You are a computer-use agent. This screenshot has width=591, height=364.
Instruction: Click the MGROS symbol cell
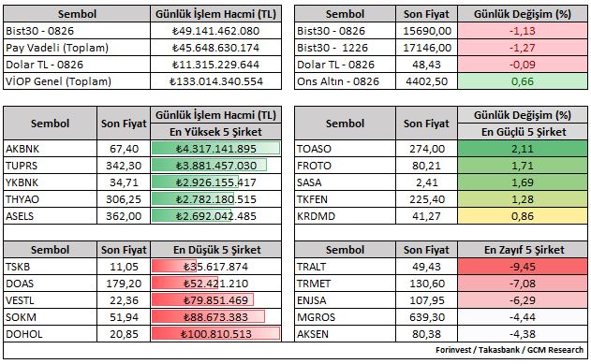pos(345,317)
